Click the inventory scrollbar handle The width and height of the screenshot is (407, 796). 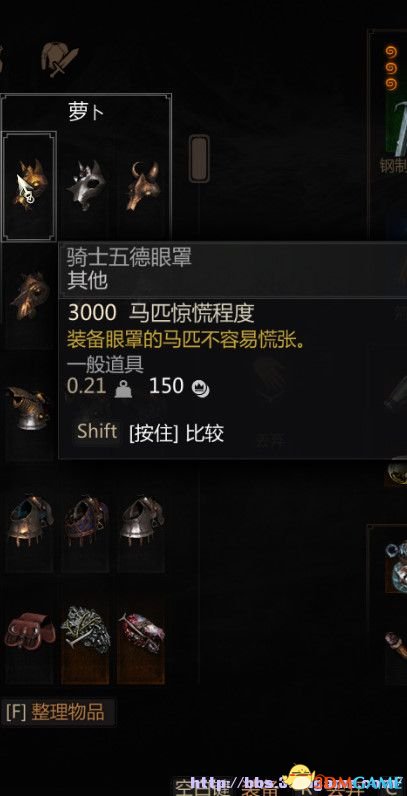click(x=199, y=158)
